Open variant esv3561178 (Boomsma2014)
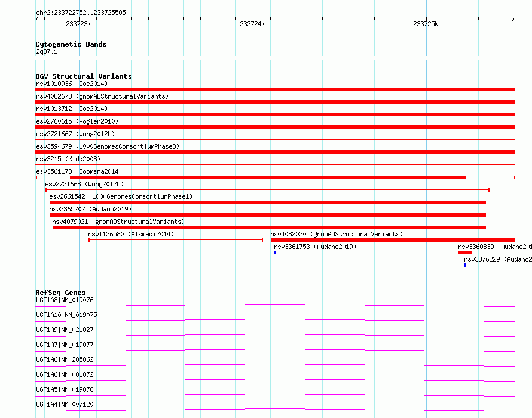532x418 pixels. 79,171
